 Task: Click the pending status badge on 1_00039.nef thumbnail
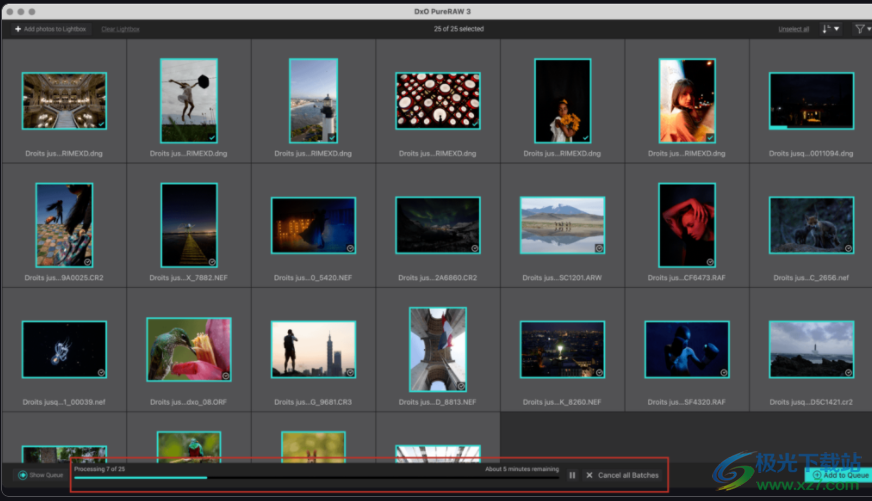click(x=101, y=373)
